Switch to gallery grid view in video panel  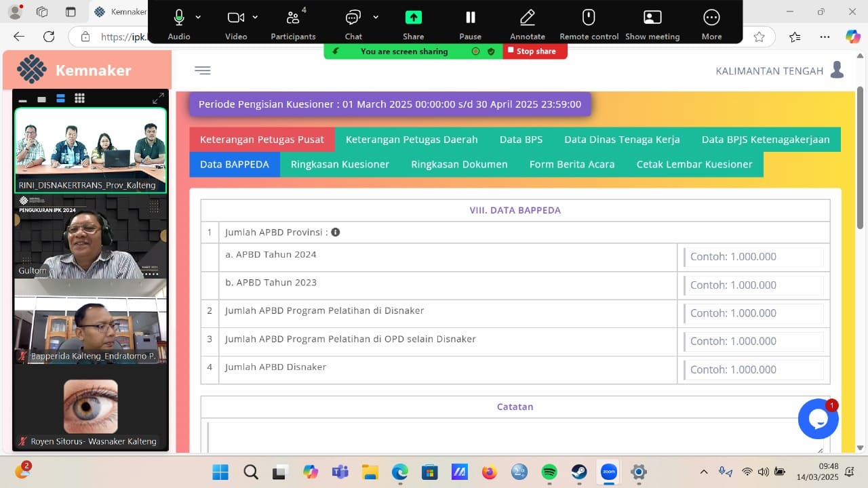pos(79,99)
